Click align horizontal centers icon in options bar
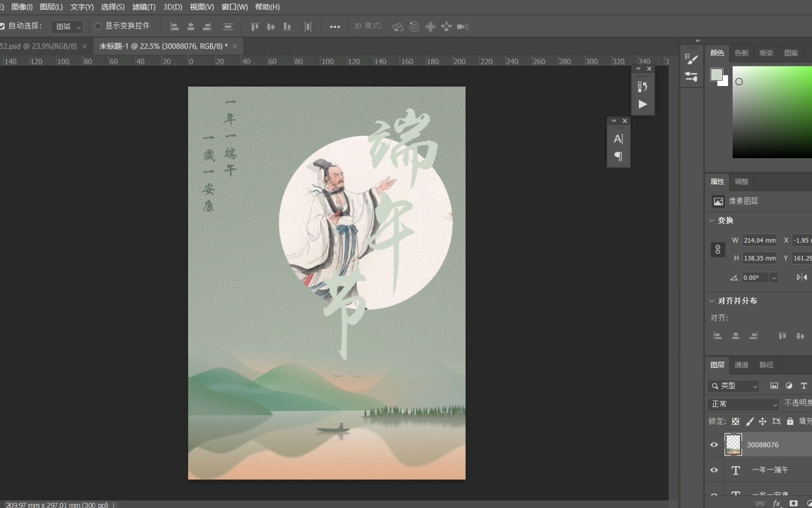The image size is (812, 508). tap(191, 27)
